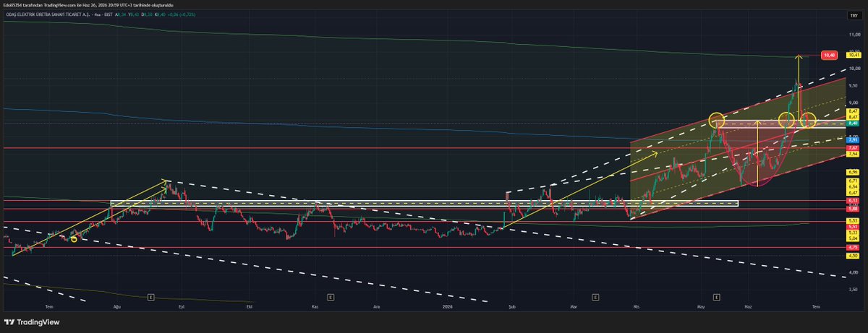Viewport: 868px width, 333px height.
Task: Click the Mar label on time axis
Action: coord(574,306)
